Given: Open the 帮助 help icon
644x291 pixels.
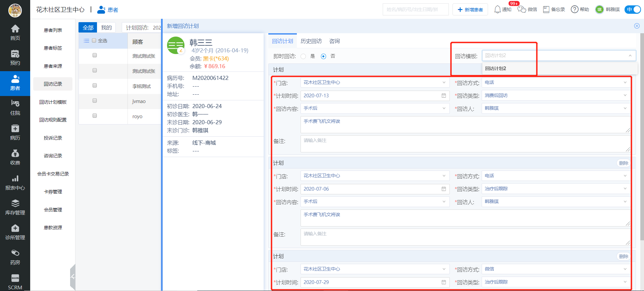Looking at the screenshot, I should point(575,9).
